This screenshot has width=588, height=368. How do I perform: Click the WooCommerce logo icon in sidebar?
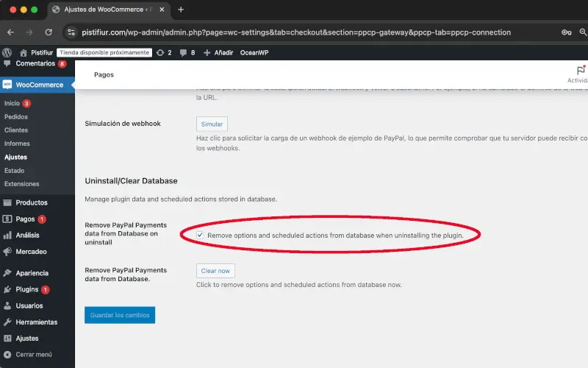pyautogui.click(x=7, y=85)
